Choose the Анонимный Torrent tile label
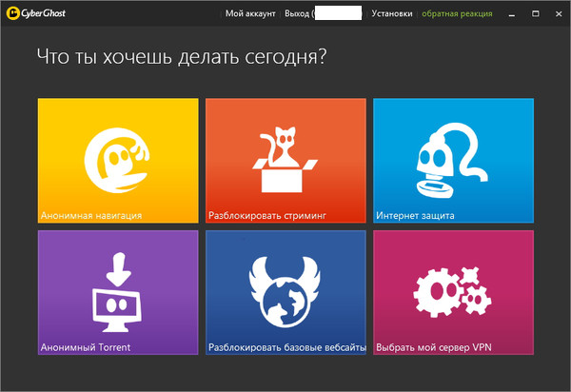Image resolution: width=571 pixels, height=392 pixels. 86,347
